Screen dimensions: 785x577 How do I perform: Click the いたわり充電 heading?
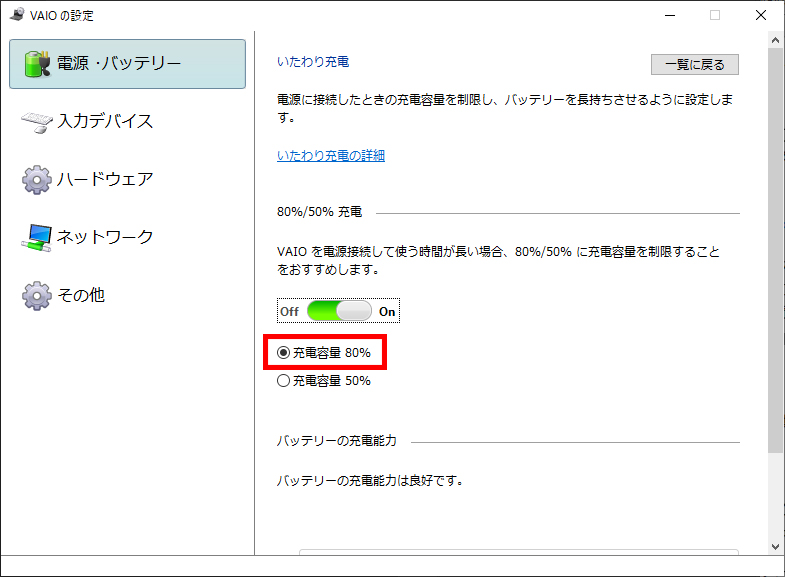313,62
